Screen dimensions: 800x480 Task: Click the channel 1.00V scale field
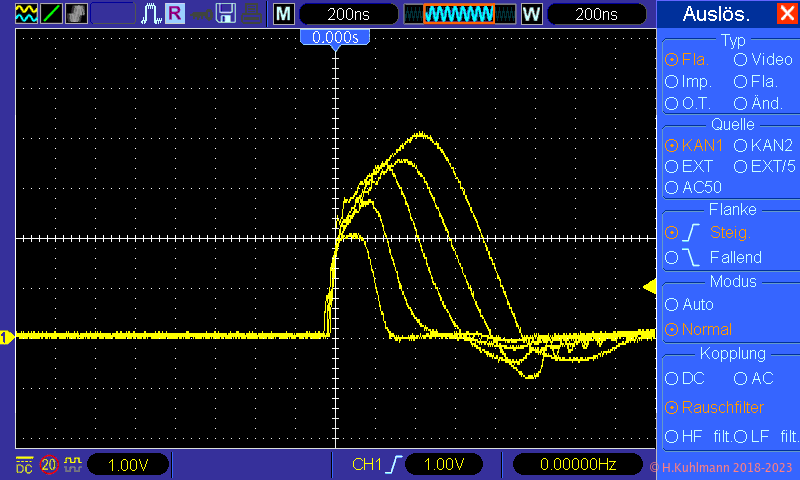click(128, 465)
